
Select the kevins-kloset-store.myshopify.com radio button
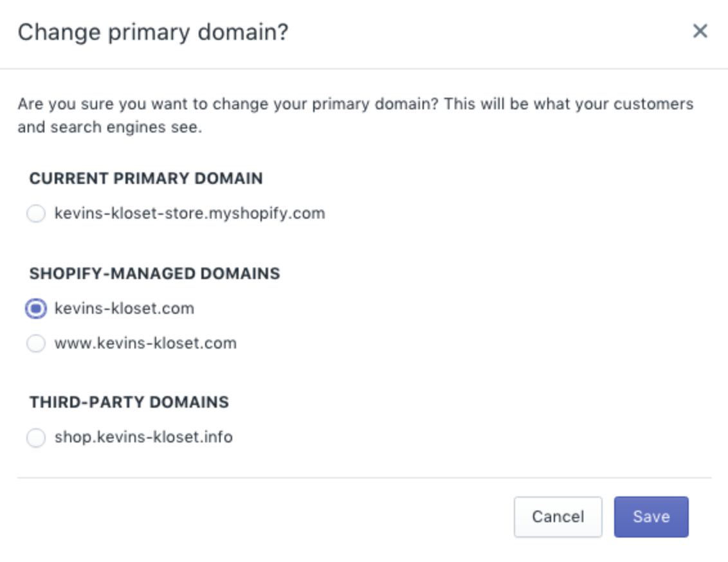pyautogui.click(x=36, y=213)
